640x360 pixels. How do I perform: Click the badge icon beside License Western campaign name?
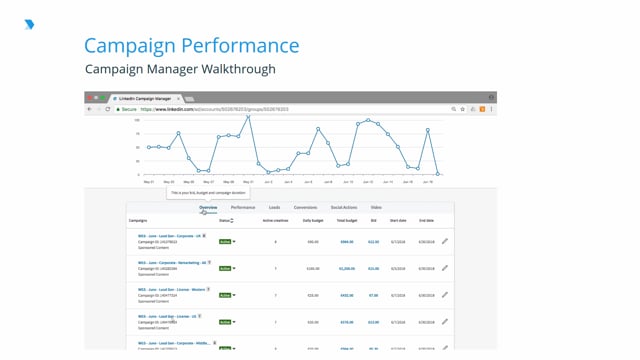coord(208,289)
